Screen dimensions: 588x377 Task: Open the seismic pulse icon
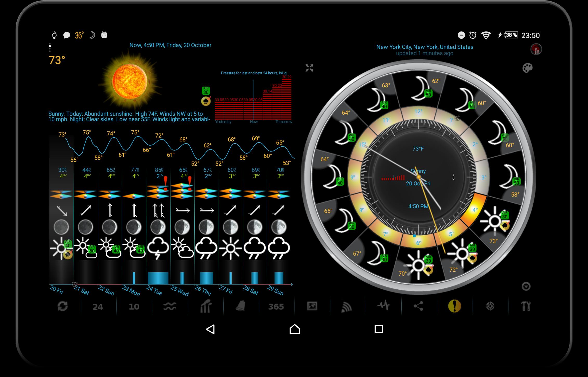[383, 305]
